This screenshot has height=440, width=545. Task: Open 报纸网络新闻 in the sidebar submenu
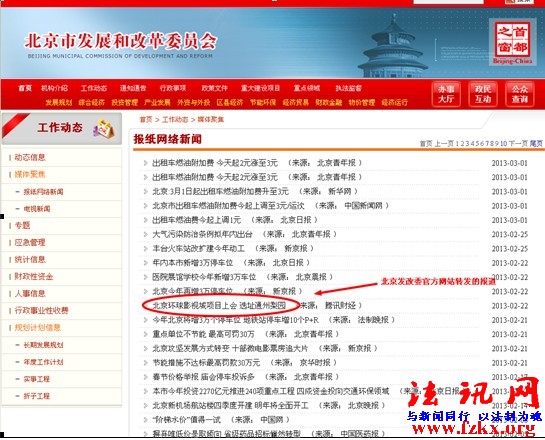(43, 192)
